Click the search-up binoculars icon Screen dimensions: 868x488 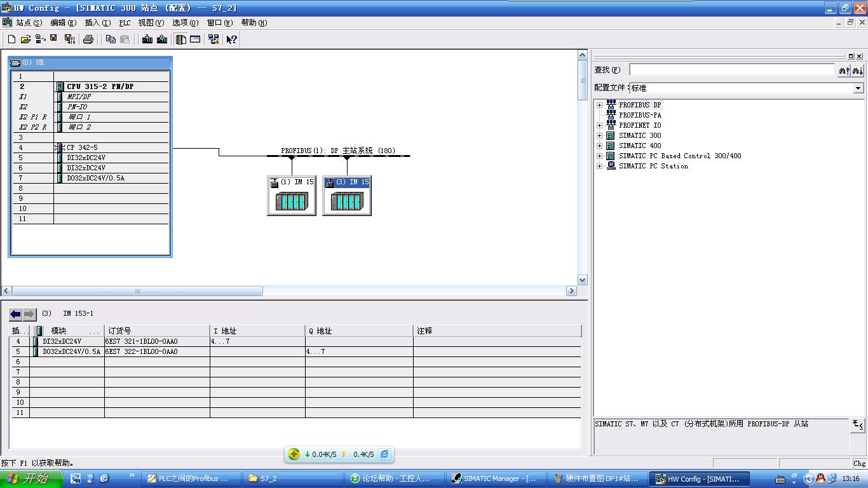pyautogui.click(x=844, y=70)
